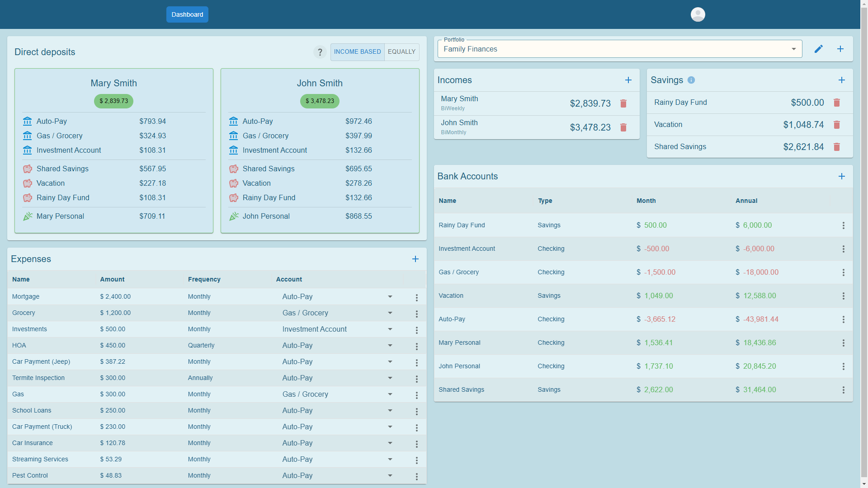Add a new income with the plus icon
The height and width of the screenshot is (488, 868).
tap(628, 80)
